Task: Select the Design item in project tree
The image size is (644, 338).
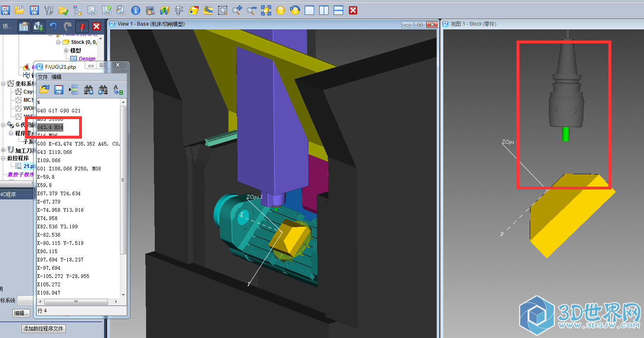Action: pos(87,59)
